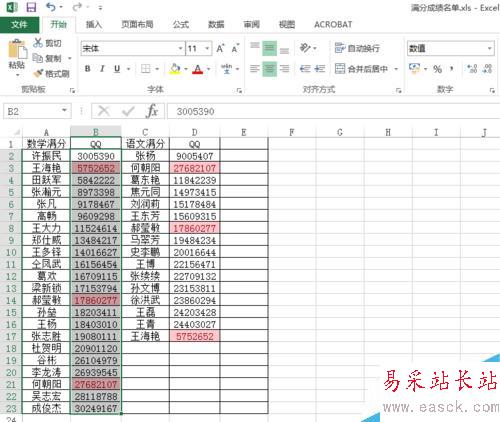Click the Comma style icon
Viewport: 500px width, 422px height.
[452, 69]
